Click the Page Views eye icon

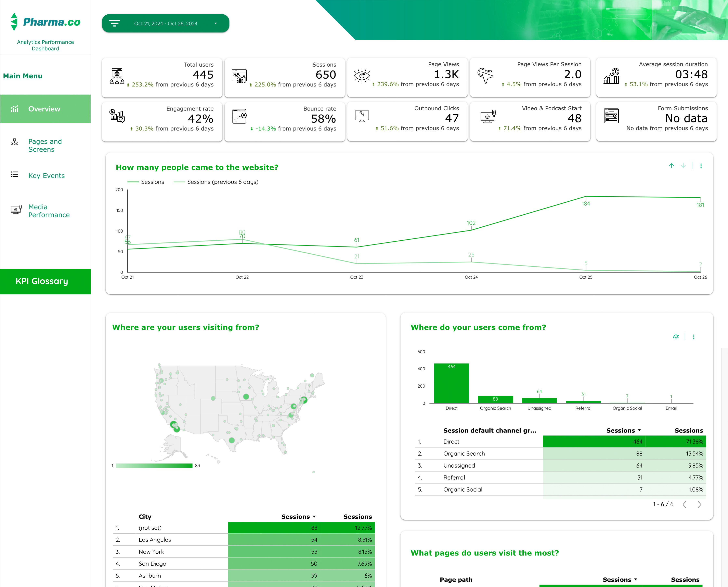click(x=362, y=76)
